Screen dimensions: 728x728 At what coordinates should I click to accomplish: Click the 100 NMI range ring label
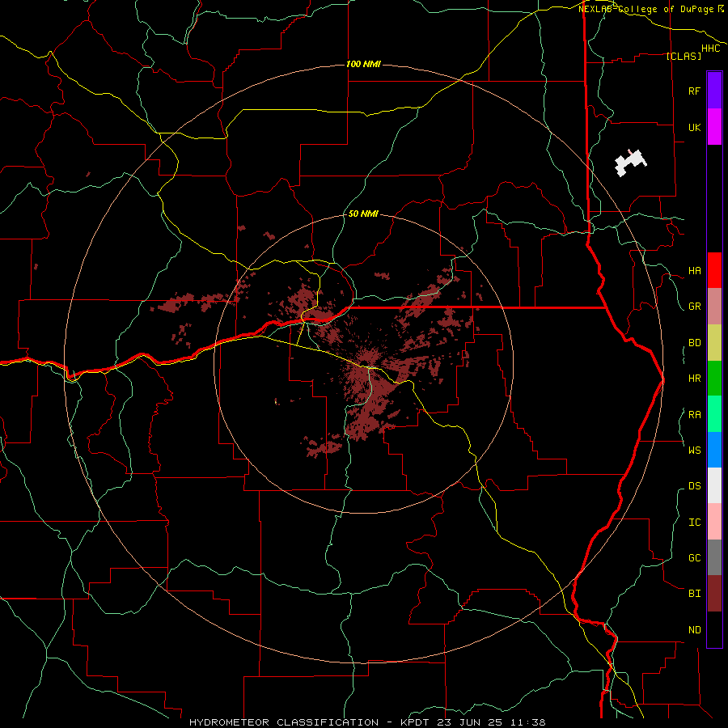coord(363,64)
